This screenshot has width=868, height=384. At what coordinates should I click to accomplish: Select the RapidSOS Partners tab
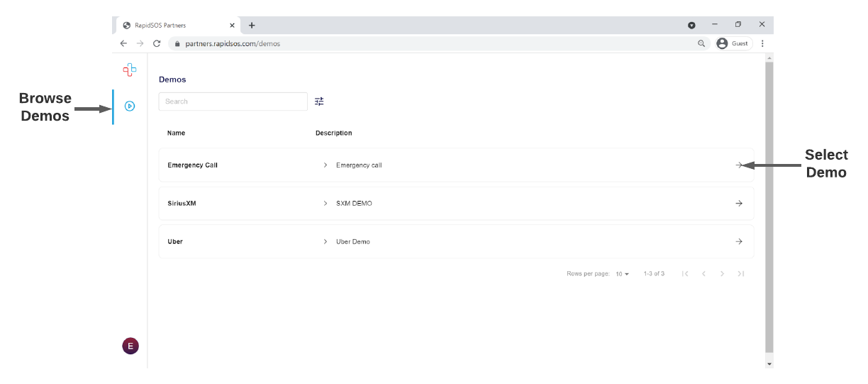coord(177,26)
